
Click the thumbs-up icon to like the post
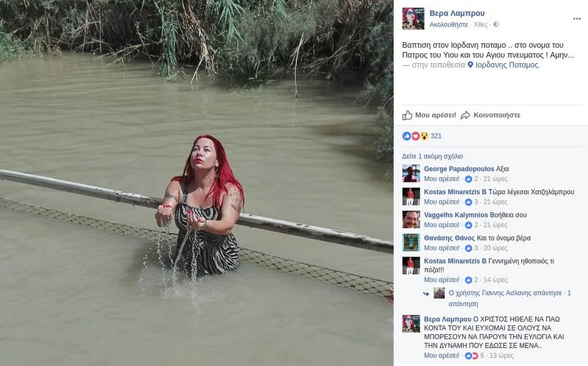407,115
